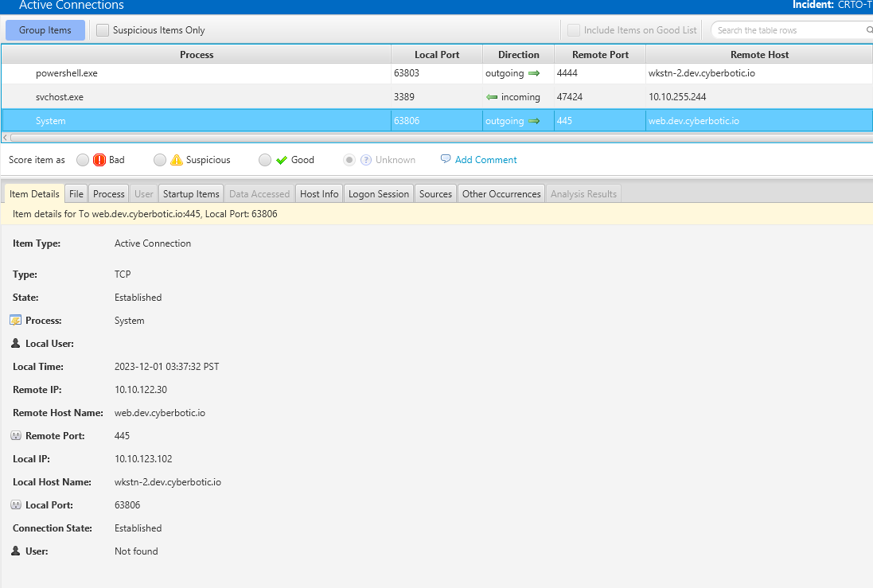Click the Process icon in item details

click(16, 321)
